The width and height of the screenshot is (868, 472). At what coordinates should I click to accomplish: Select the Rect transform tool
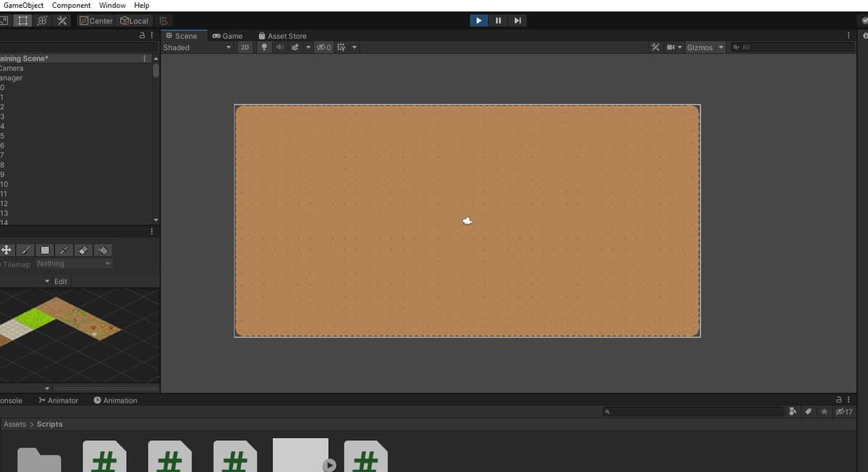[23, 21]
